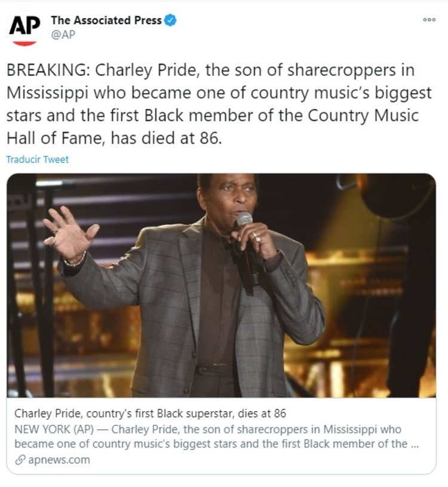The width and height of the screenshot is (448, 487).
Task: Open the tweet's three-dot more menu
Action: (x=429, y=20)
